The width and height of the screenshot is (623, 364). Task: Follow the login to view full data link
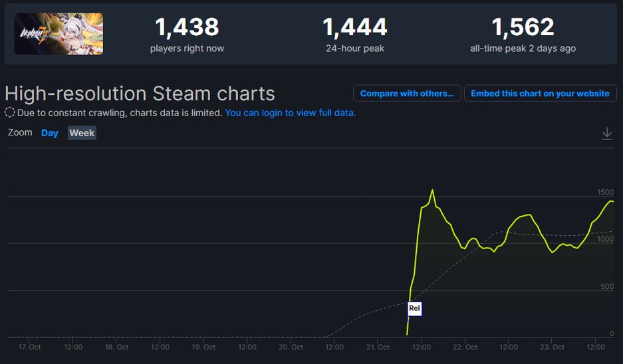pos(291,113)
